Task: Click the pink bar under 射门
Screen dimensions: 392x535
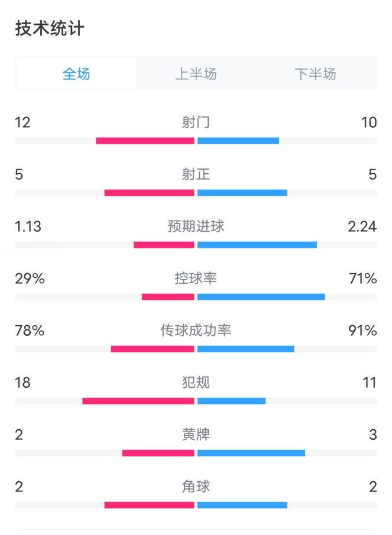Action: 145,141
